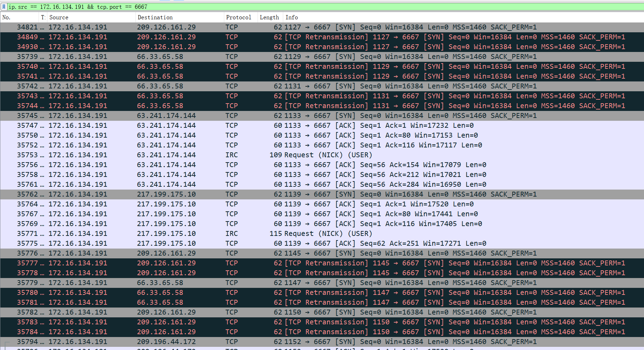Select SYN packet 35776 from port 1145
Screen dimensions: 644x350
pos(322,253)
